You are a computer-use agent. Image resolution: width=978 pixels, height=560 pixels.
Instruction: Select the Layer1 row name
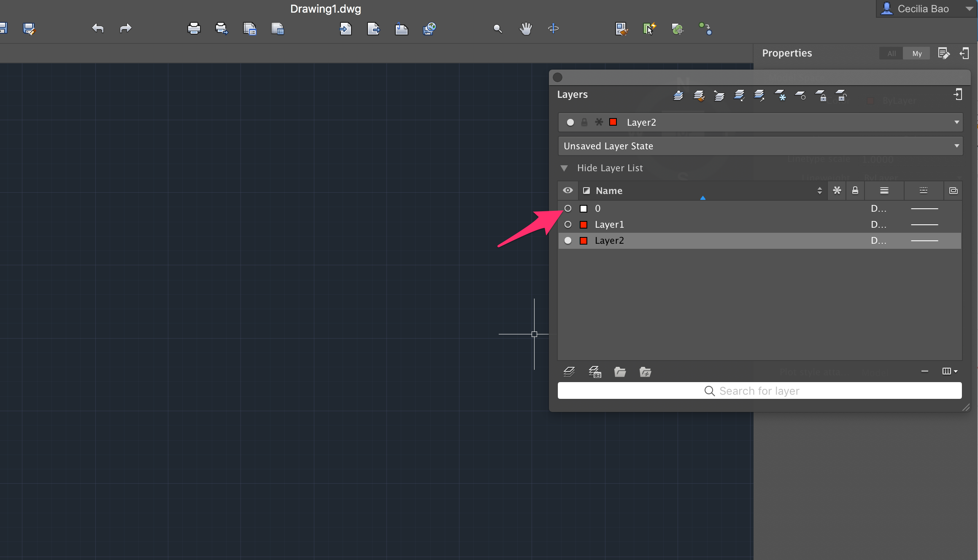click(609, 224)
